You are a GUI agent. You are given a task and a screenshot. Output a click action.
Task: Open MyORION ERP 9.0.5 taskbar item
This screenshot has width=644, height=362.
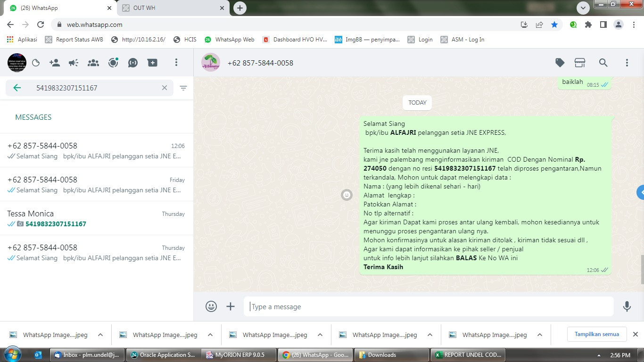point(239,355)
